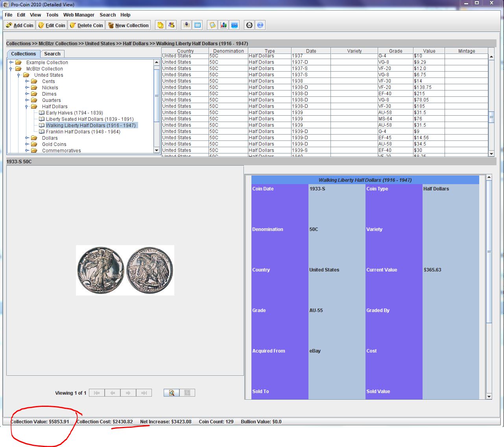Open the Tools menu
This screenshot has height=447, width=504.
tap(52, 15)
